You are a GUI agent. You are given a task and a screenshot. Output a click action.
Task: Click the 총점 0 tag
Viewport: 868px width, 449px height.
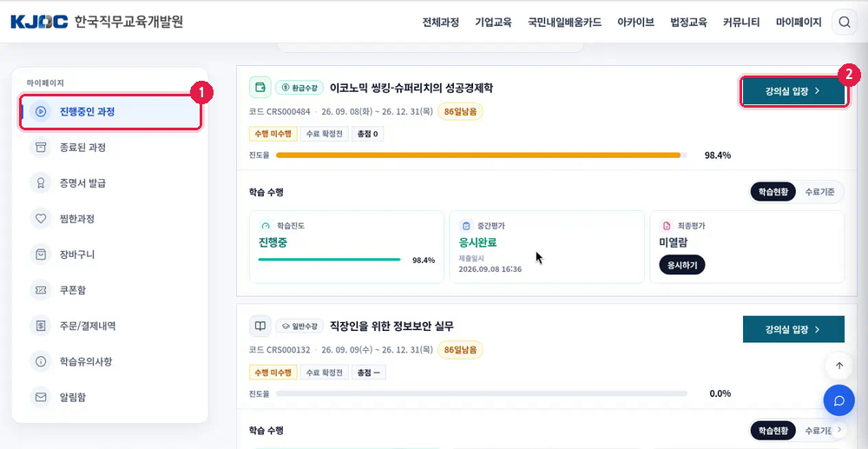pos(367,134)
